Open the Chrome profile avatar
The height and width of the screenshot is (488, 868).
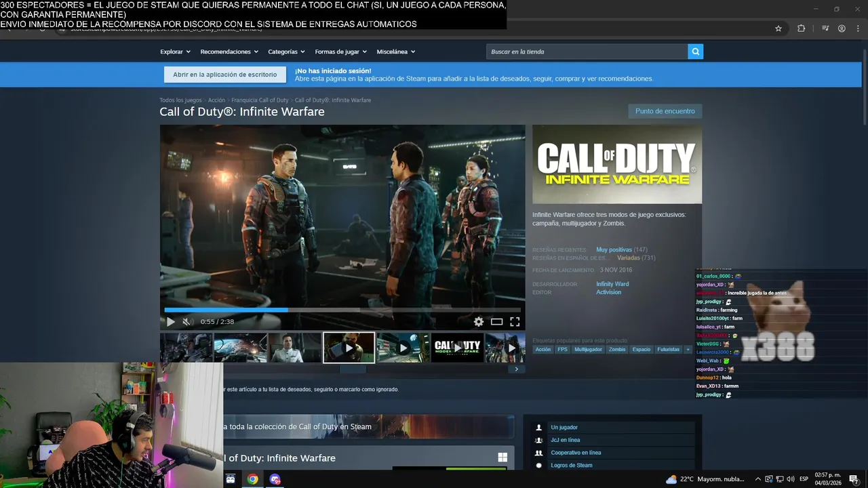coord(842,28)
